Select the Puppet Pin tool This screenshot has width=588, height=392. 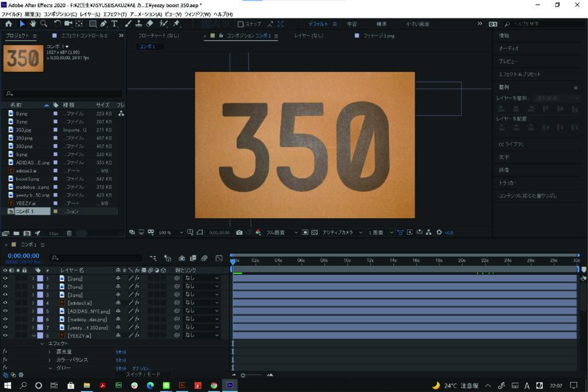click(x=176, y=24)
